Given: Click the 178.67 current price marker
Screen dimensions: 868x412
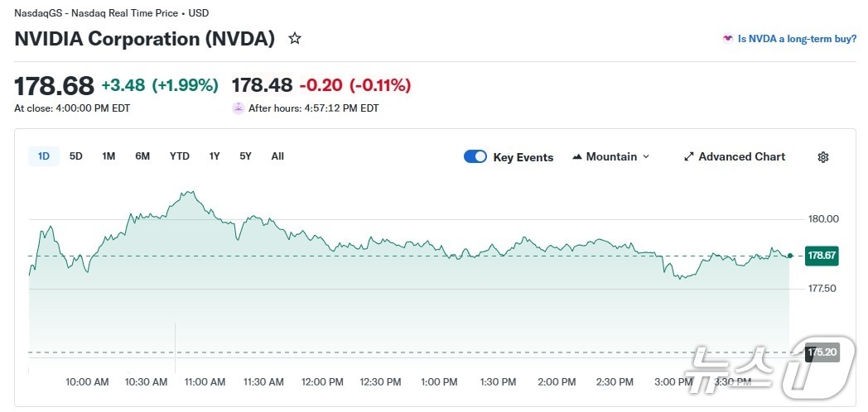Looking at the screenshot, I should (822, 256).
